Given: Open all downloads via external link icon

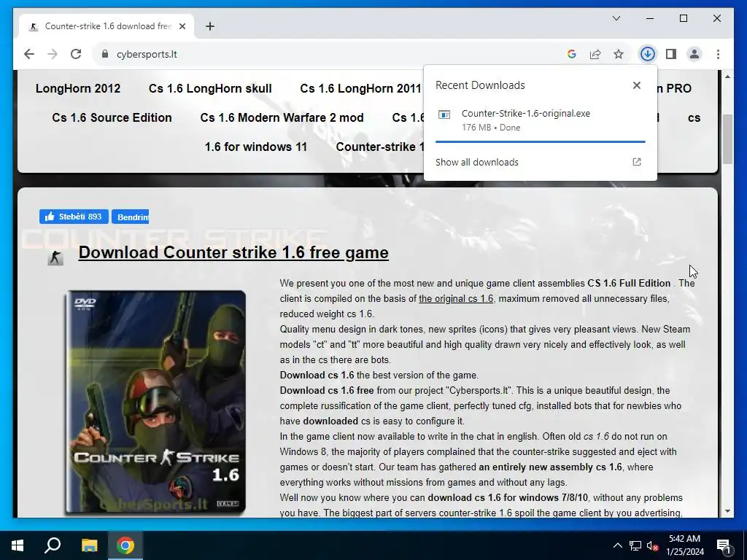Looking at the screenshot, I should coord(636,162).
